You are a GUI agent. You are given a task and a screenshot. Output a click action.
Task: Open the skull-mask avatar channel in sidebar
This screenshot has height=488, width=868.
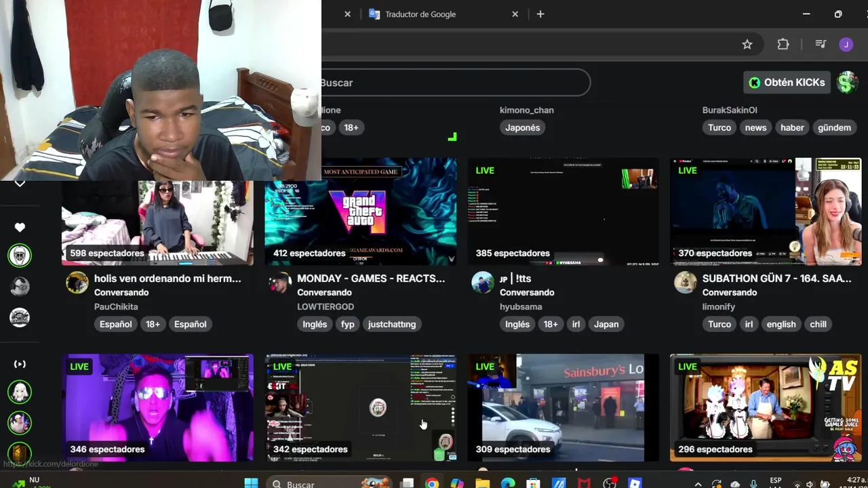pos(20,256)
